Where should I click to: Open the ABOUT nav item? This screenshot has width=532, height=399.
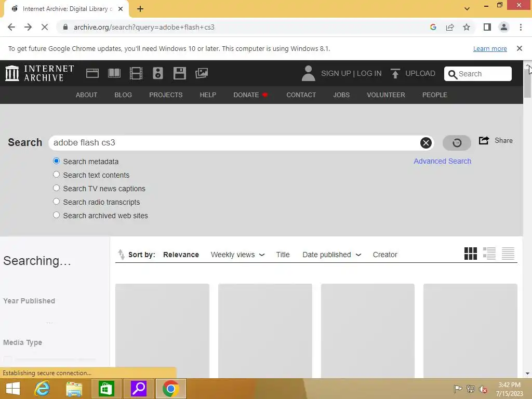[87, 95]
